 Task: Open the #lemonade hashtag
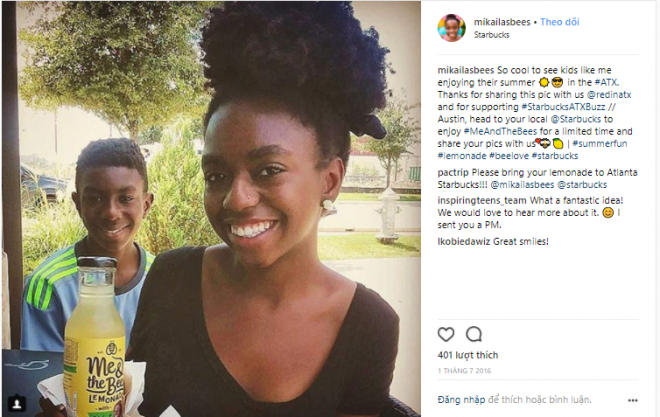(462, 156)
